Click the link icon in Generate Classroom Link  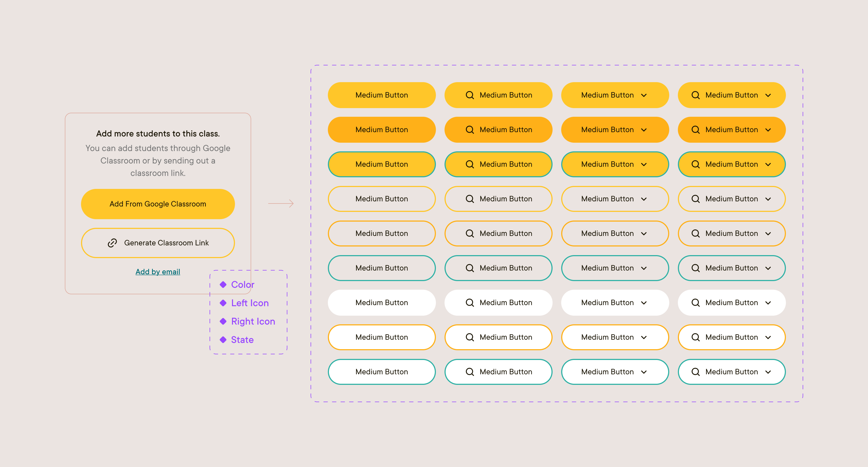click(x=112, y=243)
